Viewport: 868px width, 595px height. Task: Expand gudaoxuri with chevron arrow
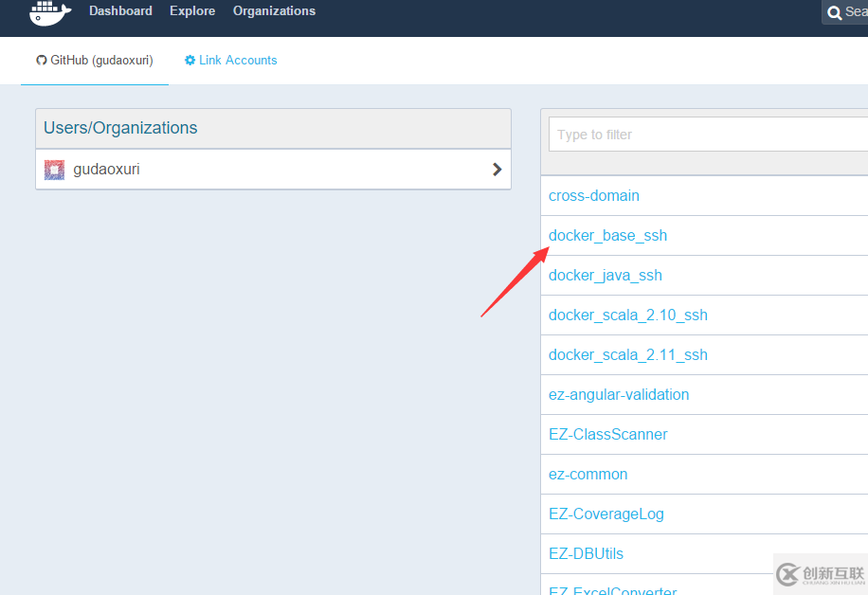[497, 170]
